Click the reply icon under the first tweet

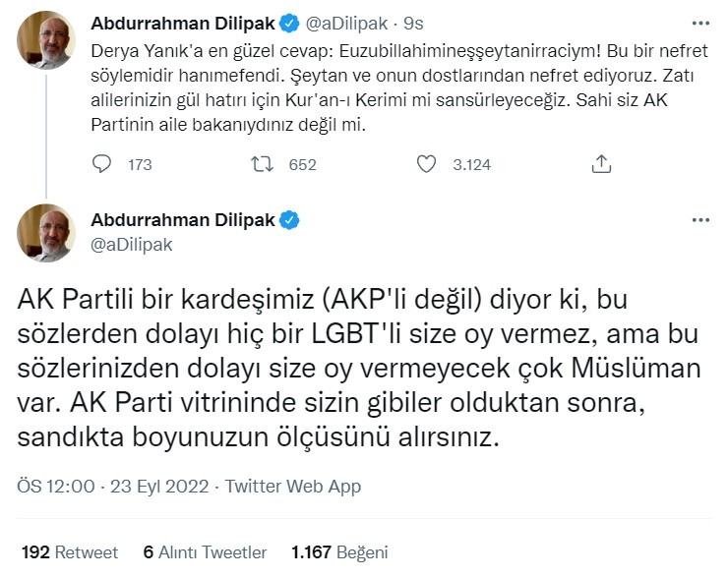(102, 164)
